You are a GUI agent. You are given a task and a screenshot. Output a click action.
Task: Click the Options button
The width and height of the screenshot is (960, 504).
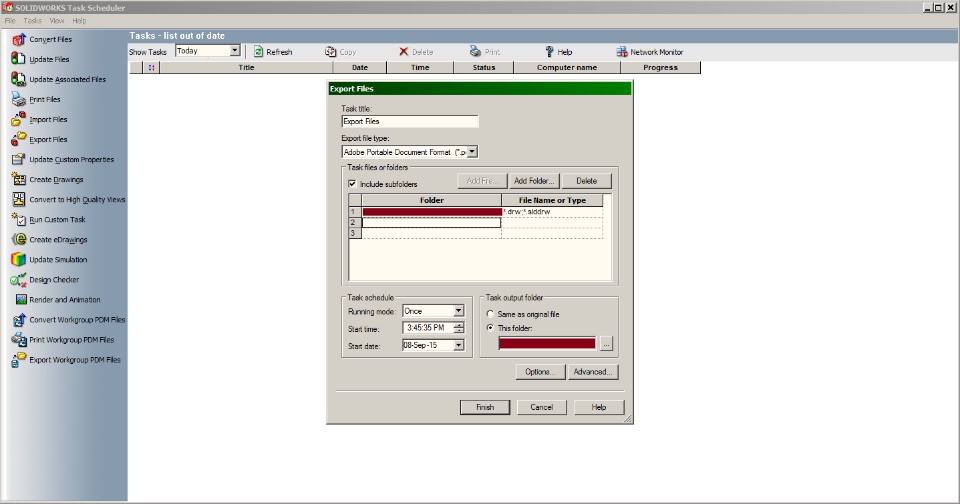coord(539,372)
